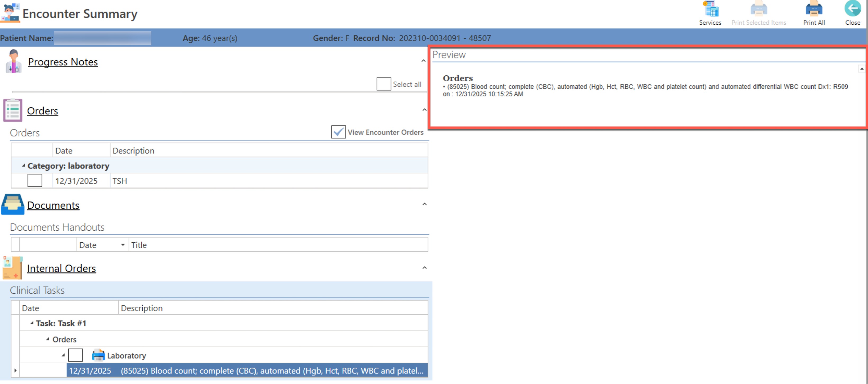
Task: Open the Internal Orders link
Action: click(x=61, y=268)
